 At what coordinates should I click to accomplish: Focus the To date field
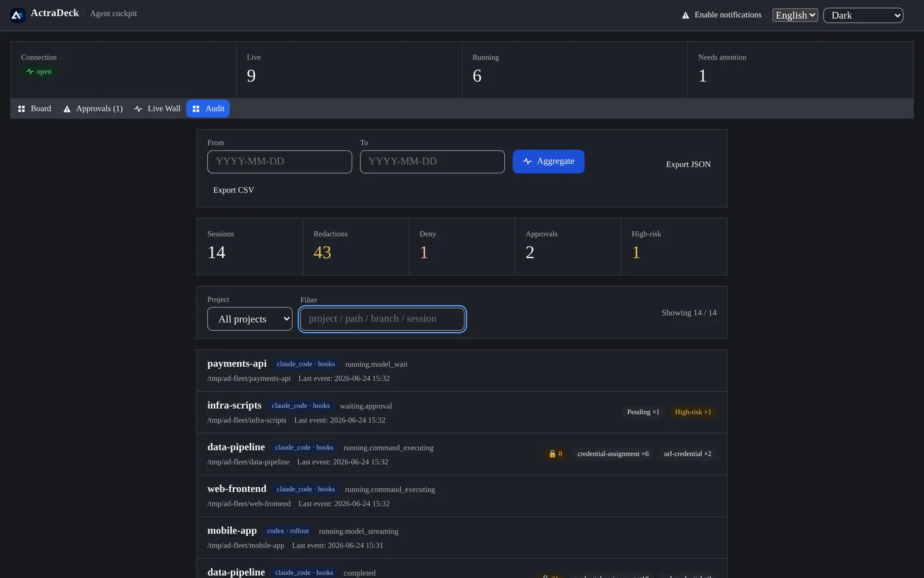coord(433,162)
